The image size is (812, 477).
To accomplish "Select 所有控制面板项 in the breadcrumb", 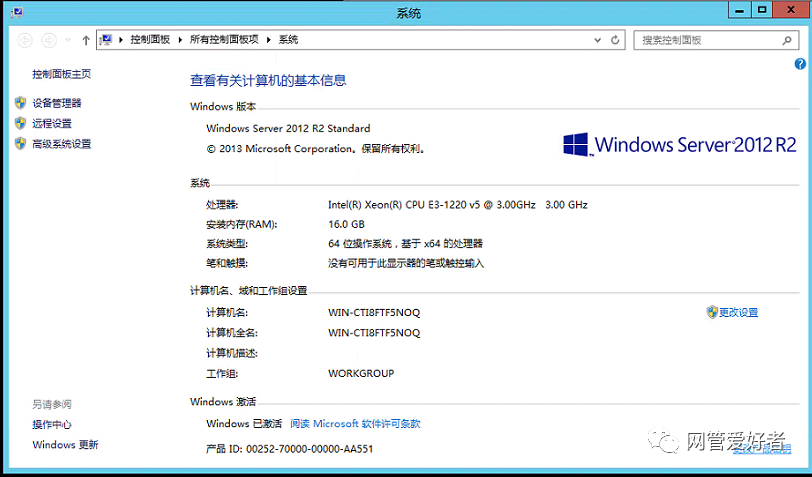I will pyautogui.click(x=224, y=40).
